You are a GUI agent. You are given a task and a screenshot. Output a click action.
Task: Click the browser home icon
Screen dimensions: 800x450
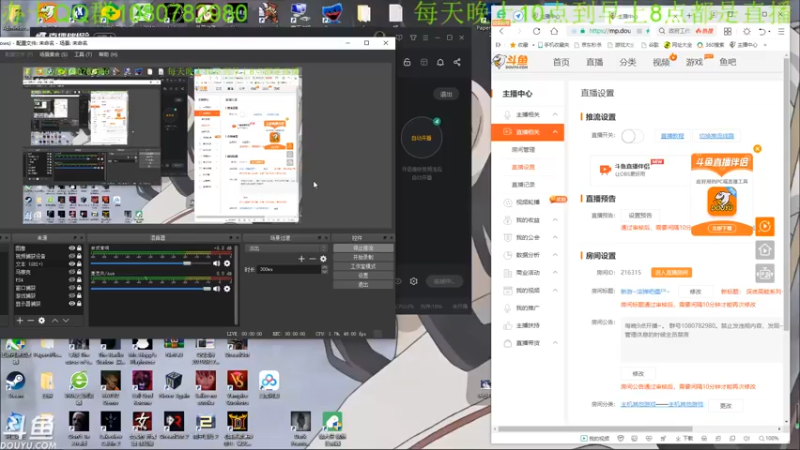click(554, 31)
